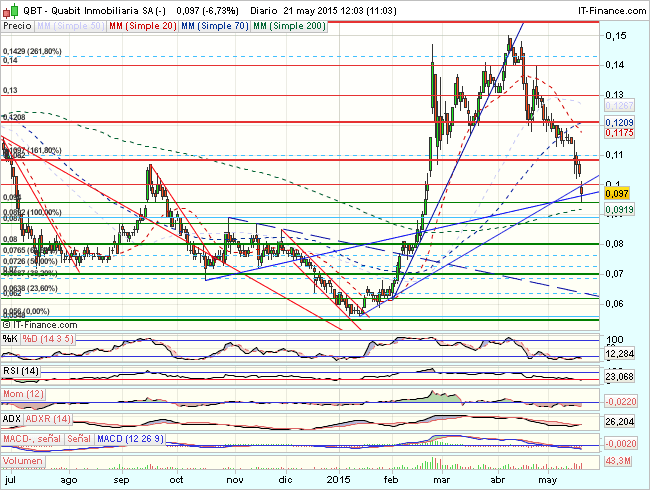Click the RSI (14) indicator label
The width and height of the screenshot is (650, 490).
[x=21, y=370]
